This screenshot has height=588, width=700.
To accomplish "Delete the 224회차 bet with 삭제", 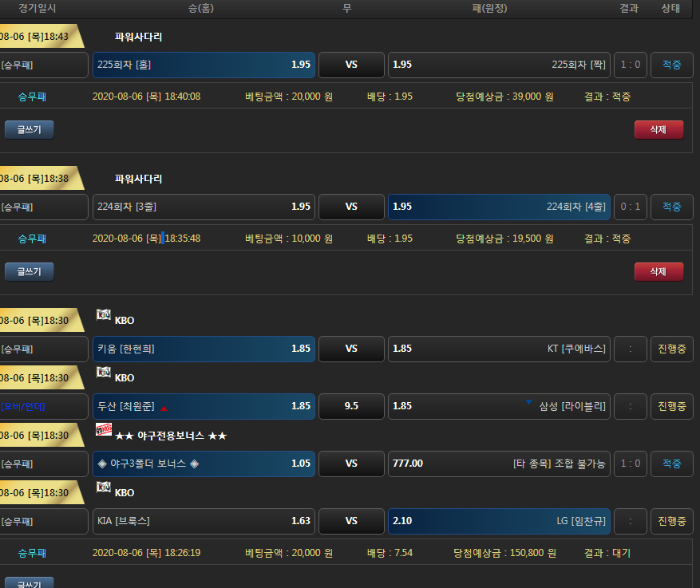I will click(658, 272).
